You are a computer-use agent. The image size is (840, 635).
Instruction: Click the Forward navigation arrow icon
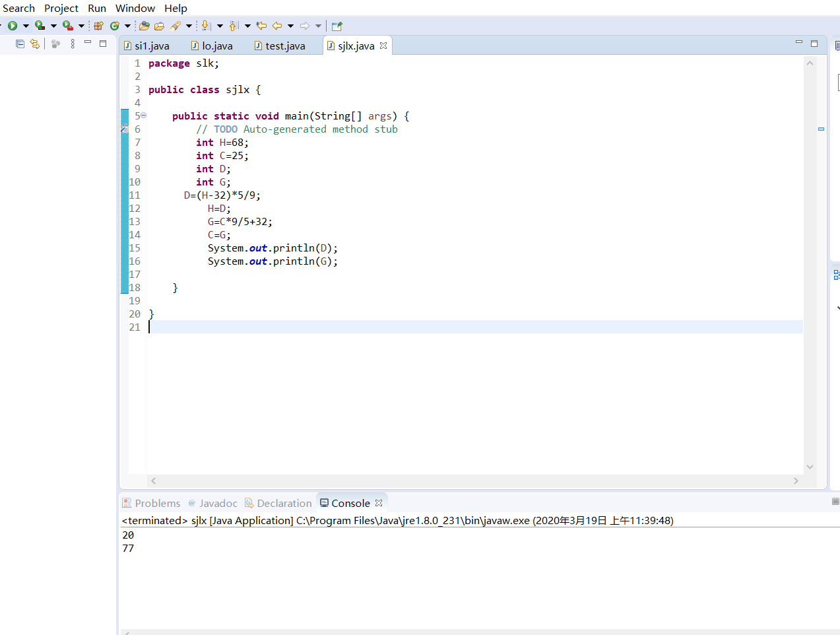305,26
